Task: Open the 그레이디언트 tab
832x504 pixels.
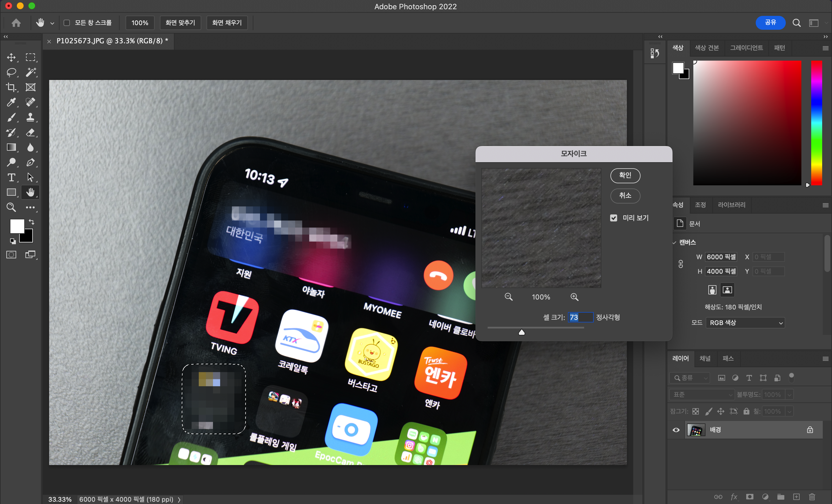Action: [746, 48]
